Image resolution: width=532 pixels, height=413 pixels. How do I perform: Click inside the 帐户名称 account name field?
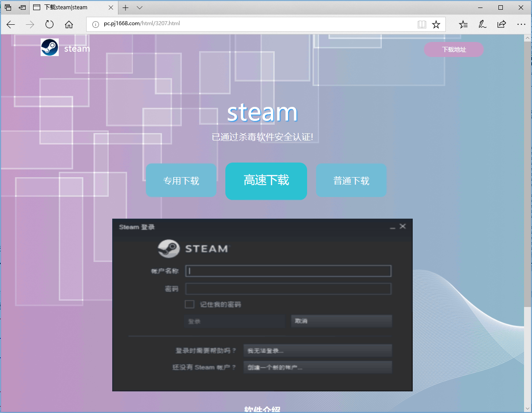coord(287,271)
